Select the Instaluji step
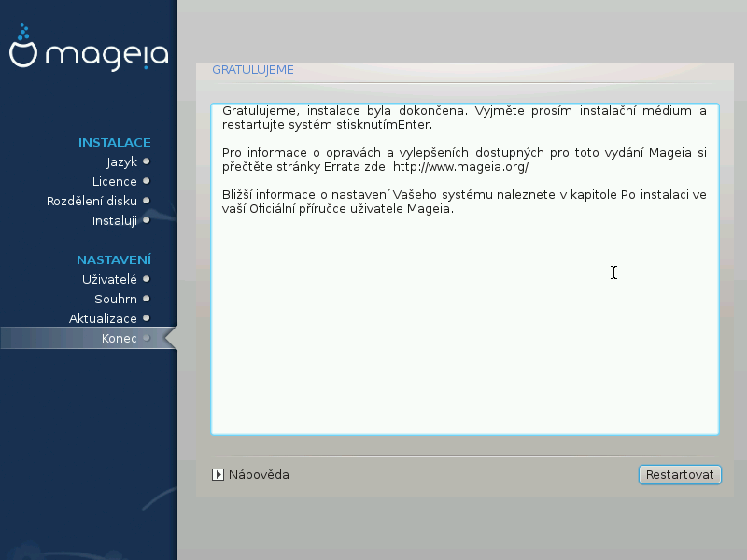The height and width of the screenshot is (560, 747). point(114,221)
